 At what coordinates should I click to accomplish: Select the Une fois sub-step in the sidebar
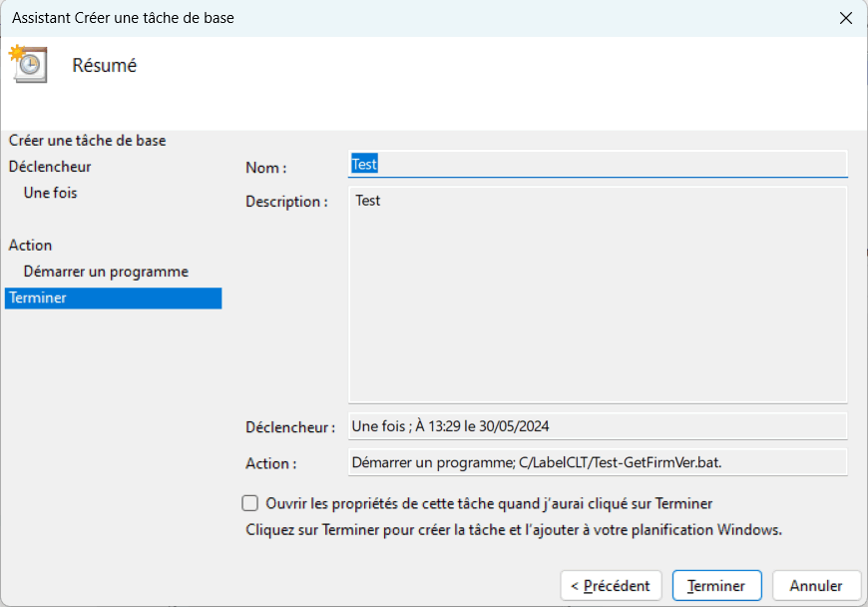point(51,193)
